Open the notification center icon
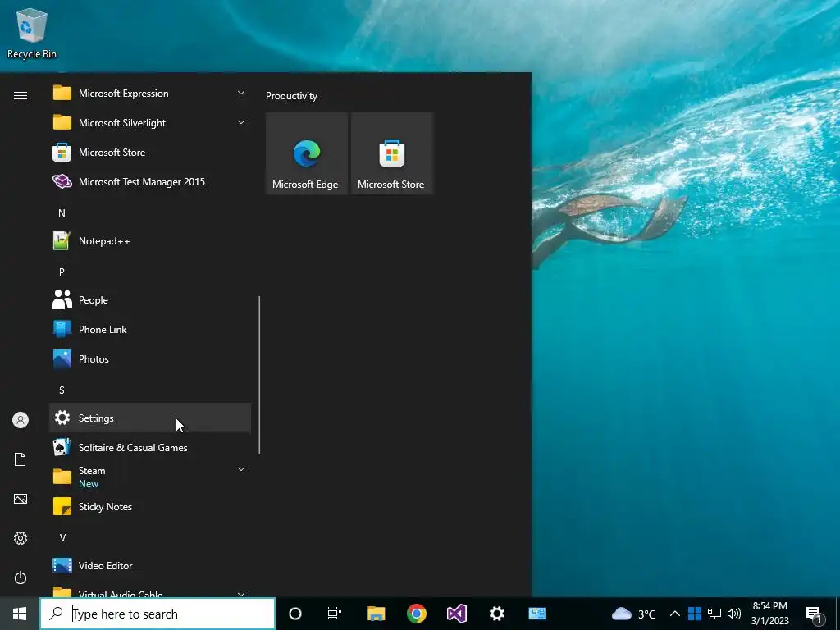Image resolution: width=840 pixels, height=630 pixels. (x=815, y=614)
